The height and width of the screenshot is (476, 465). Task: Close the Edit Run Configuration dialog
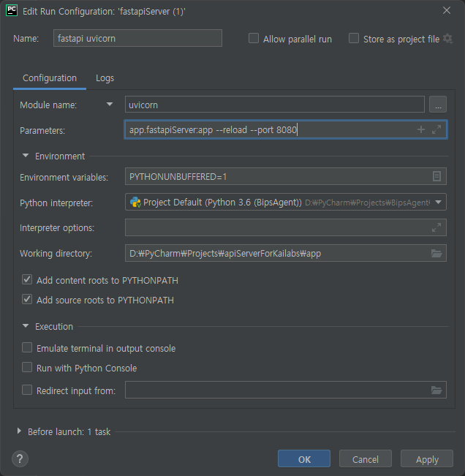(446, 11)
